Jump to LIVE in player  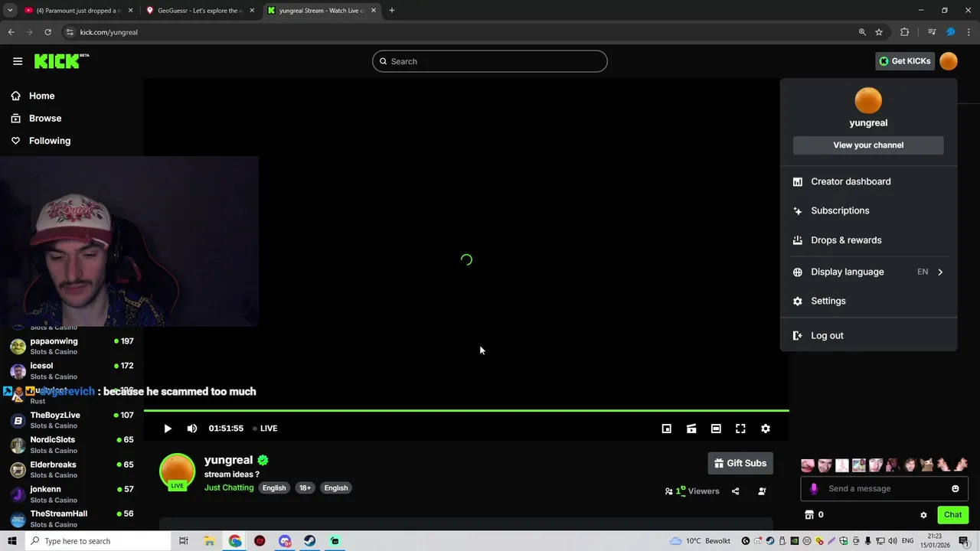[265, 429]
